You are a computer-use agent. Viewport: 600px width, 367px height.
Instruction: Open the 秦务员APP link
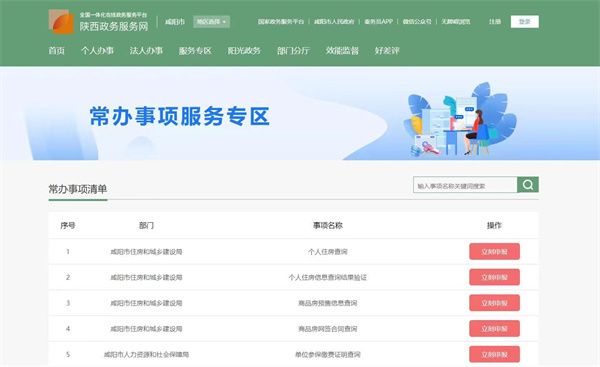pyautogui.click(x=378, y=22)
